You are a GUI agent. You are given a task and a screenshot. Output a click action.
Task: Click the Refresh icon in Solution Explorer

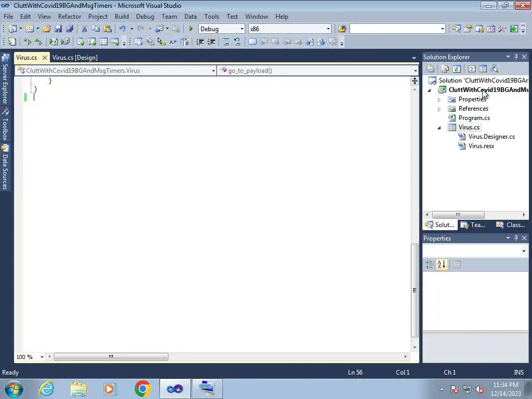click(457, 69)
